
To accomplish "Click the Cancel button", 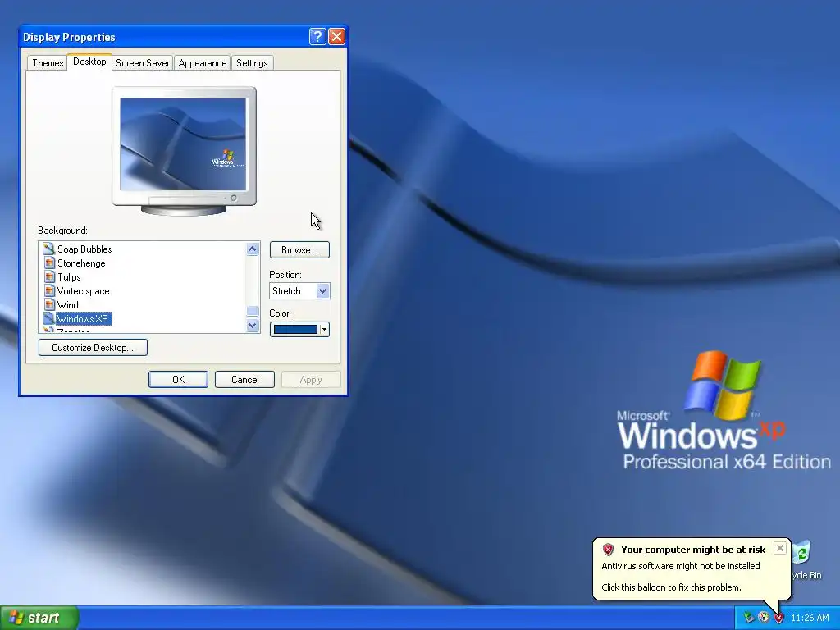I will coord(244,379).
